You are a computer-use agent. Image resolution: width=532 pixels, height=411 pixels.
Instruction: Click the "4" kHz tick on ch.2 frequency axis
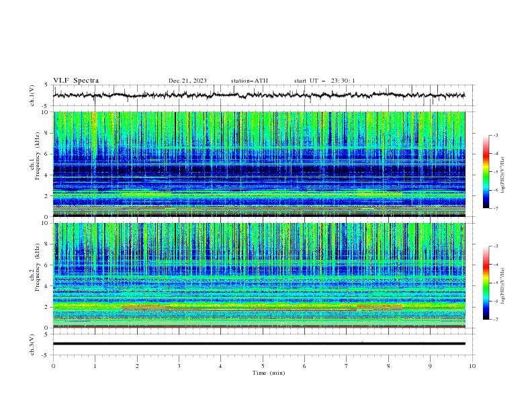pyautogui.click(x=47, y=286)
